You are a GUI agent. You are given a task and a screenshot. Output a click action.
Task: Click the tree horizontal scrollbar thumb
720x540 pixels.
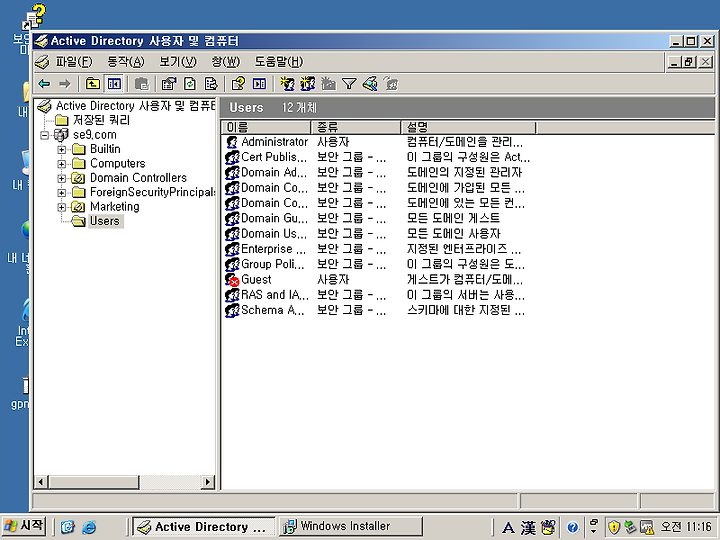pos(93,482)
